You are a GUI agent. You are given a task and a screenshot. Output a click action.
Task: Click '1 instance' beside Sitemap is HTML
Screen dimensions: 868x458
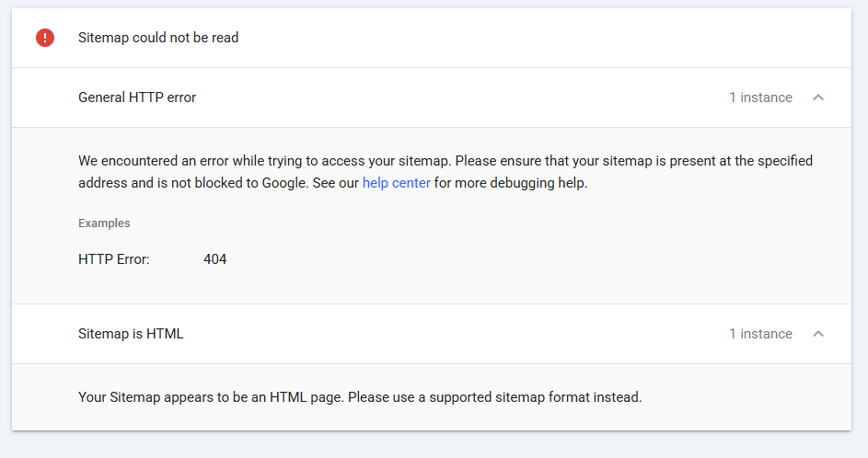760,334
